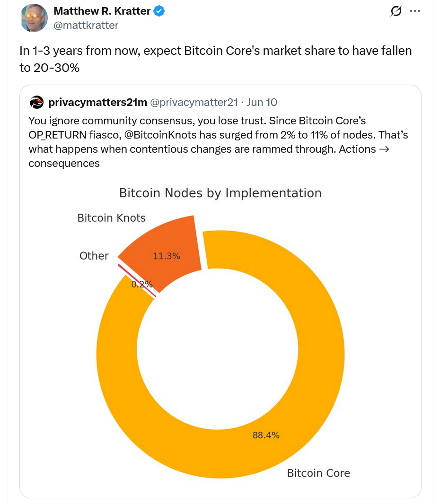
Task: Click the Grok slash-circle icon
Action: [396, 11]
